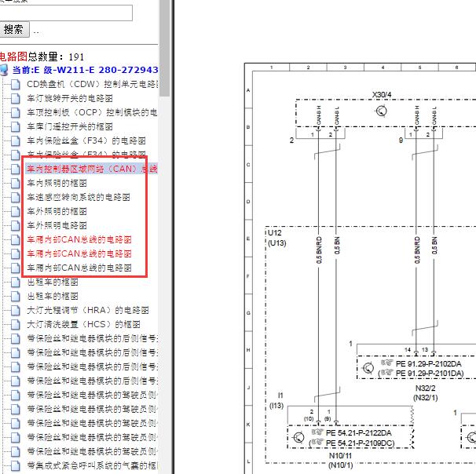Open the 大灯清洗装置（HCS）的框图 entry

[83, 324]
